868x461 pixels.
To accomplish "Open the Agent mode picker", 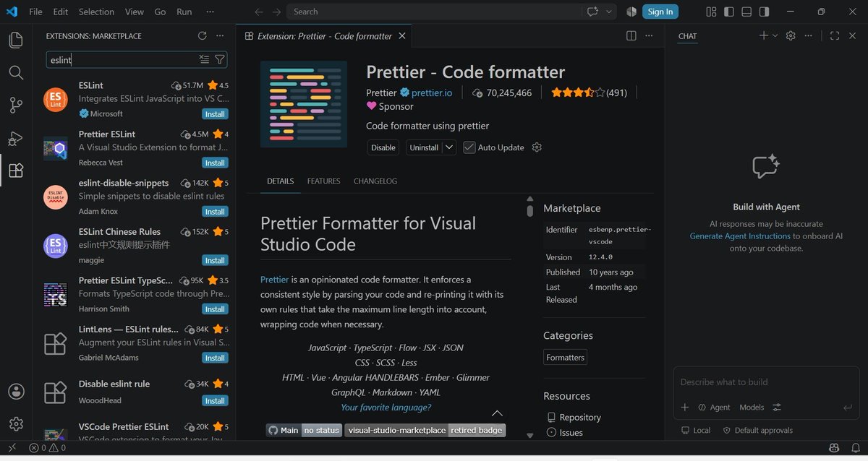I will [x=714, y=408].
